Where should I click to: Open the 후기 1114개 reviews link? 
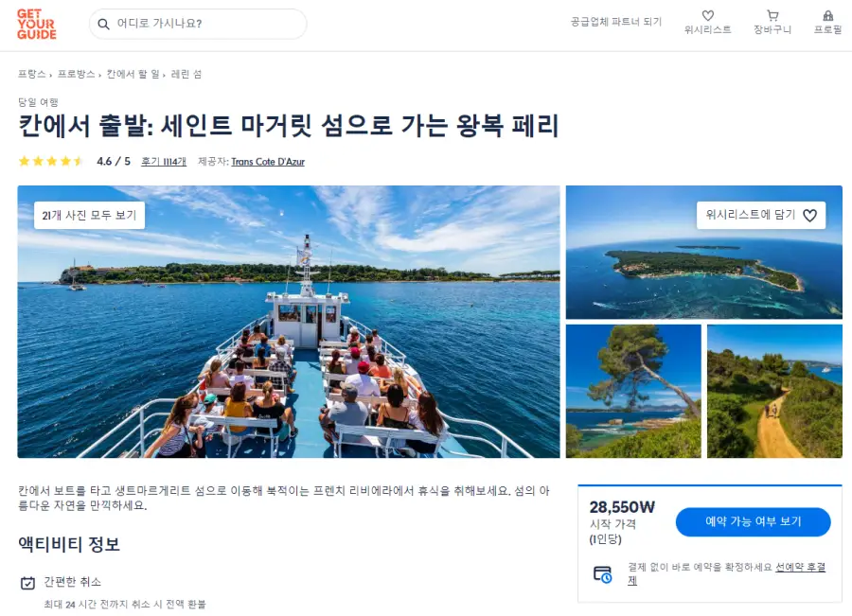pyautogui.click(x=164, y=161)
